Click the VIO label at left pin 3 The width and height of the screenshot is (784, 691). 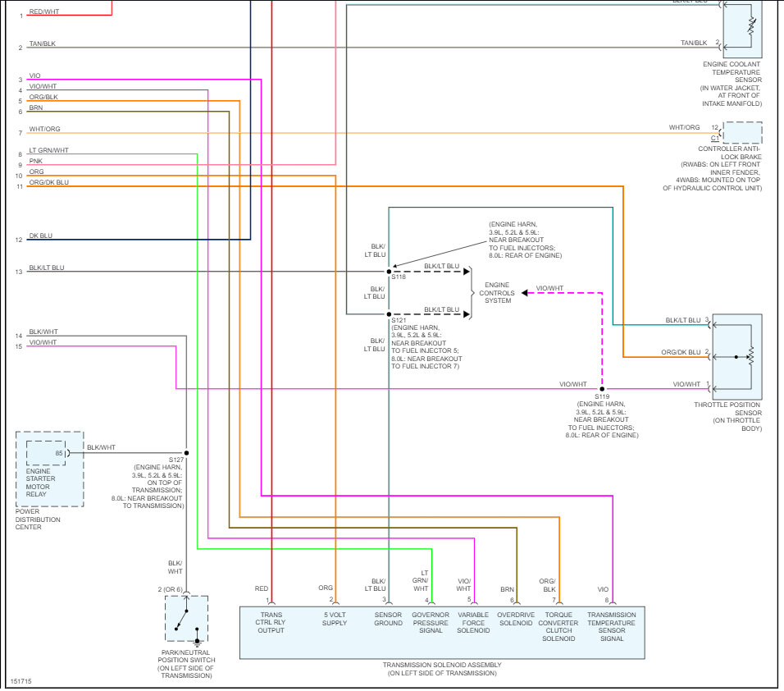click(34, 76)
